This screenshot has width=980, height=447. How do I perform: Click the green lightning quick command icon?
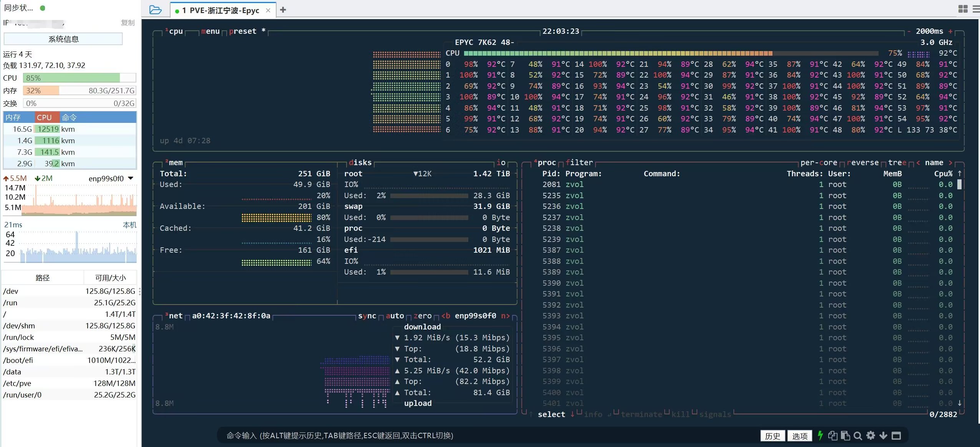(x=820, y=435)
